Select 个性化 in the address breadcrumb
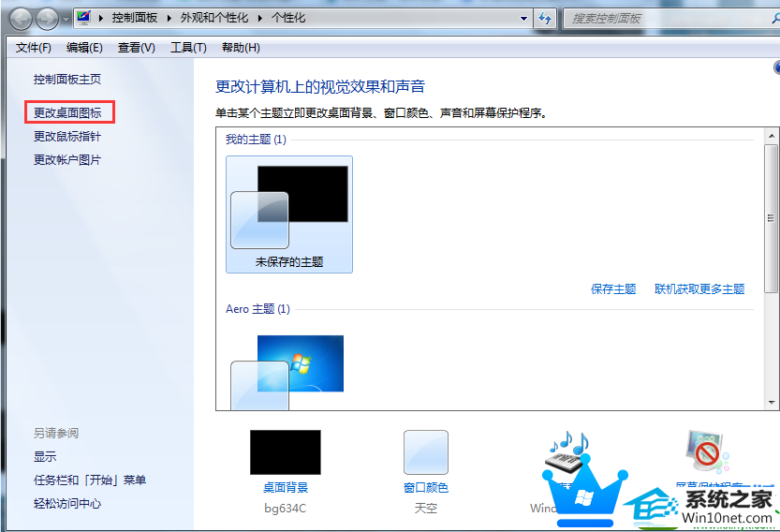The height and width of the screenshot is (532, 780). click(x=288, y=19)
